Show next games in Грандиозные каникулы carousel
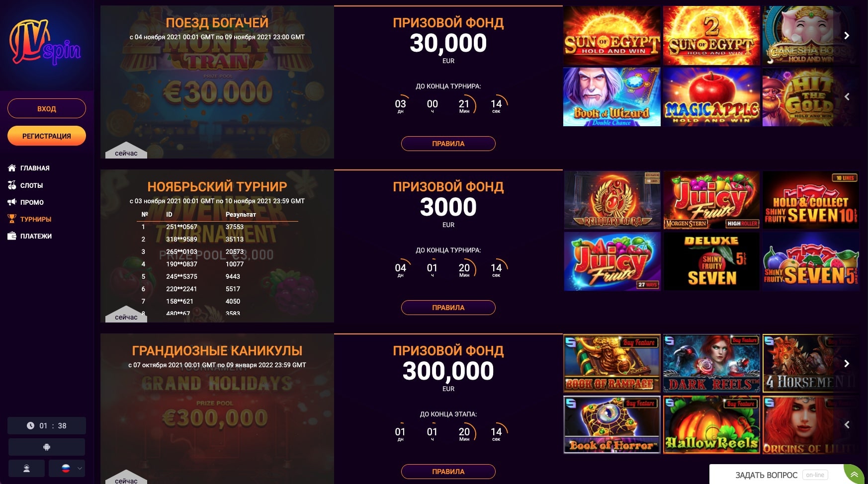The height and width of the screenshot is (484, 868). coord(847,364)
